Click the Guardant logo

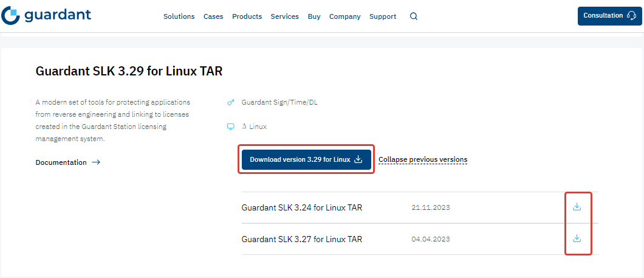pyautogui.click(x=46, y=16)
